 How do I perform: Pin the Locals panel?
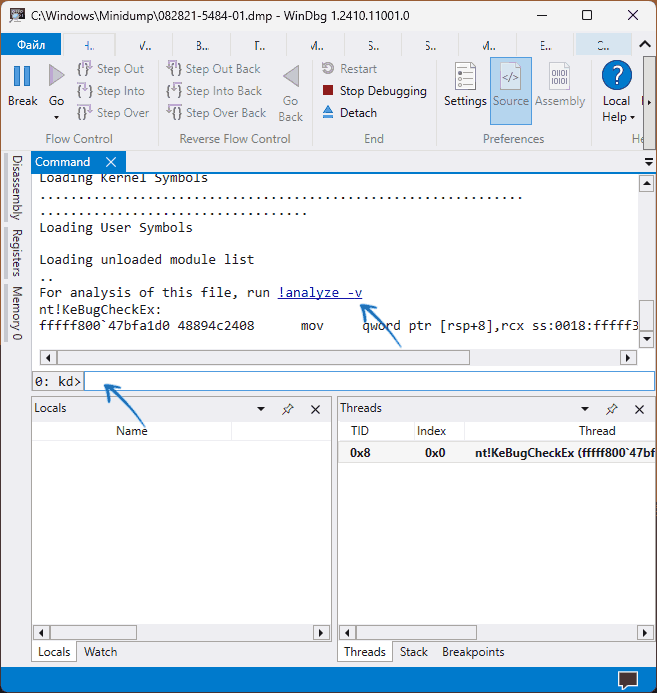(288, 409)
